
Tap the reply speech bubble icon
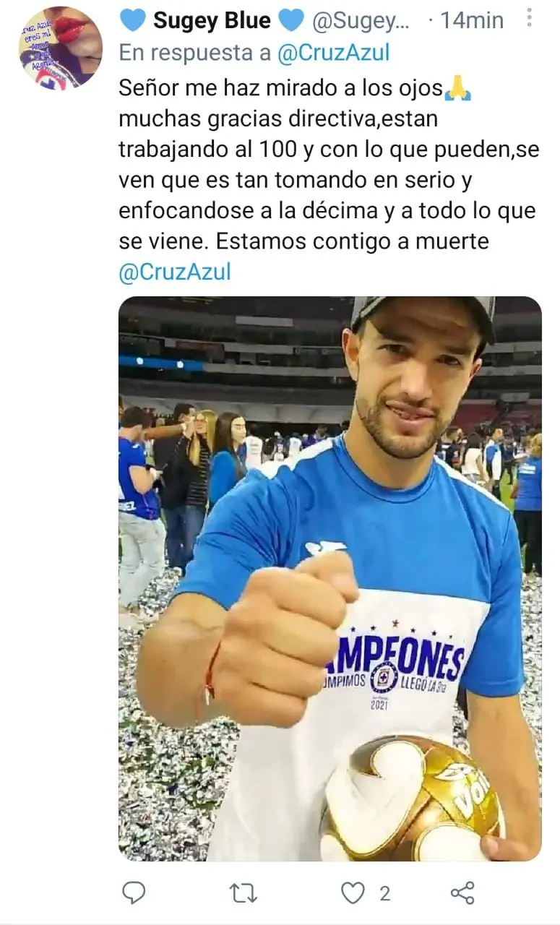point(133,893)
